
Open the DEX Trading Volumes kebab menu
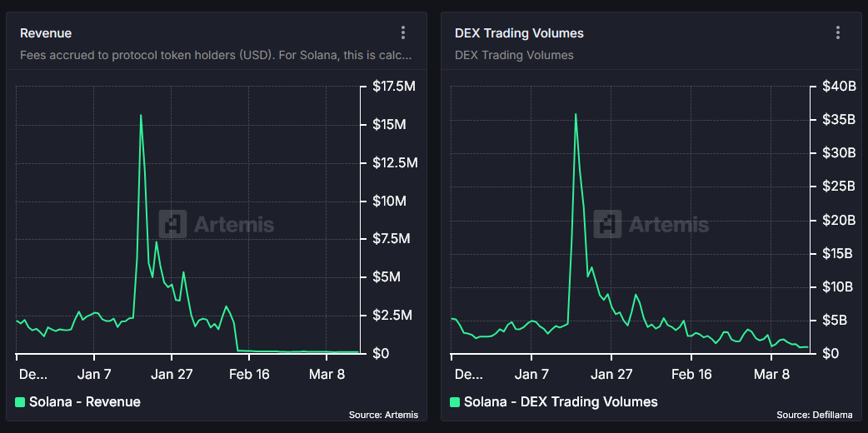(x=837, y=32)
